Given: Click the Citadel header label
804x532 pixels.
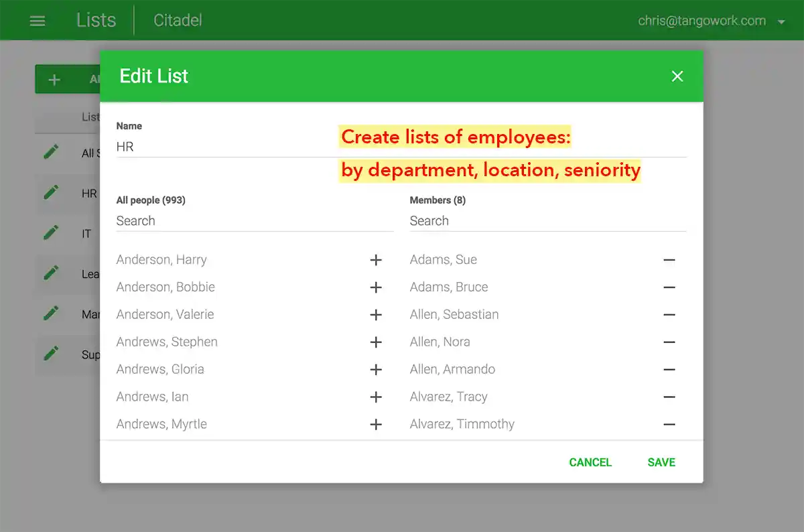Looking at the screenshot, I should 178,20.
